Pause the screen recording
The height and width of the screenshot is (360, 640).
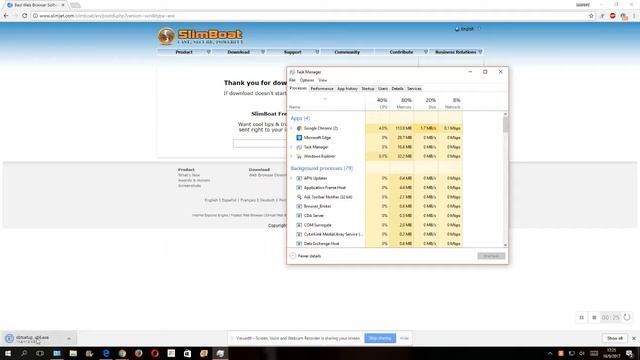click(x=582, y=318)
